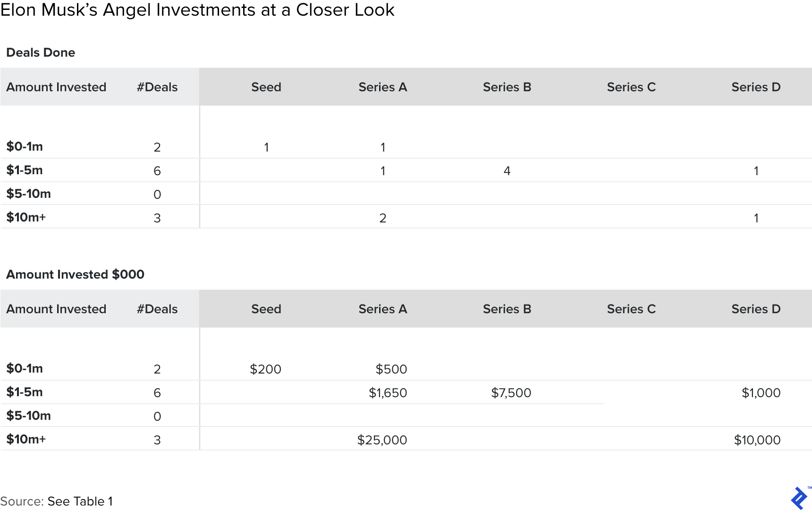Viewport: 812px width, 510px height.
Task: Click the Toptal logo icon
Action: point(799,498)
